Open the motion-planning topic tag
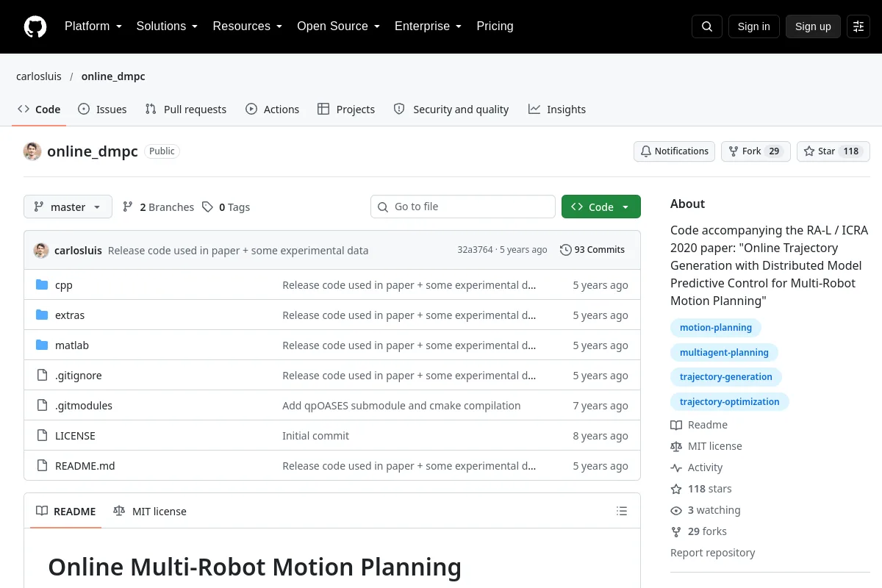 [716, 328]
